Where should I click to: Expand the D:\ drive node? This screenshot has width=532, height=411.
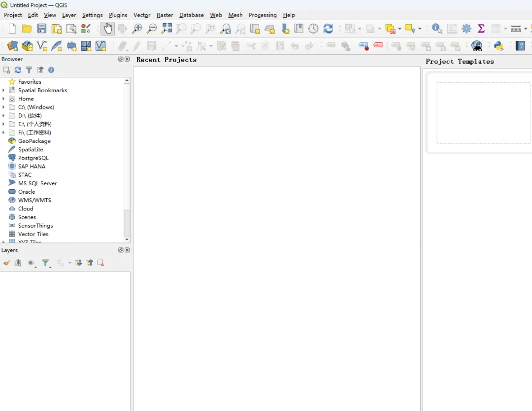pos(3,115)
